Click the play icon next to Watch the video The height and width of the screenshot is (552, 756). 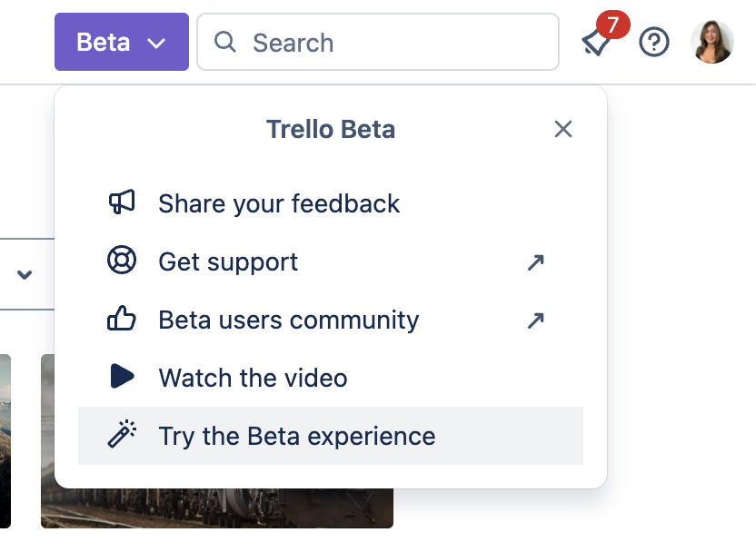(x=123, y=378)
